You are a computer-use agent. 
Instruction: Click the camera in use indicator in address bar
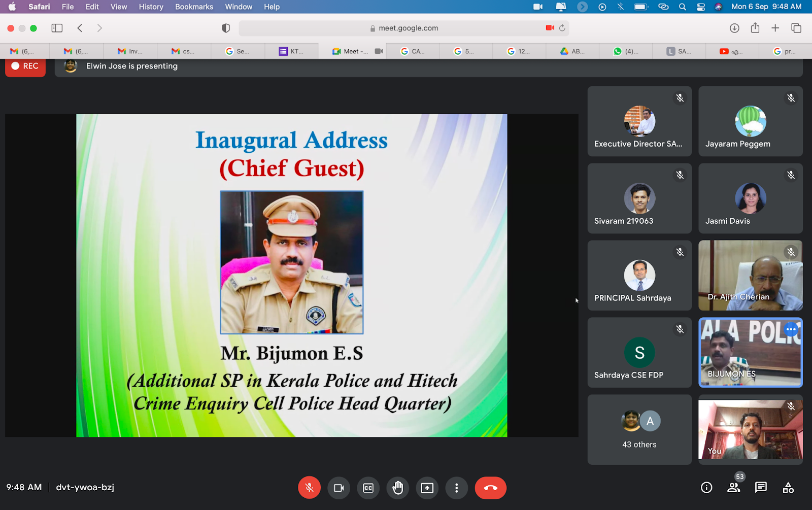click(550, 28)
